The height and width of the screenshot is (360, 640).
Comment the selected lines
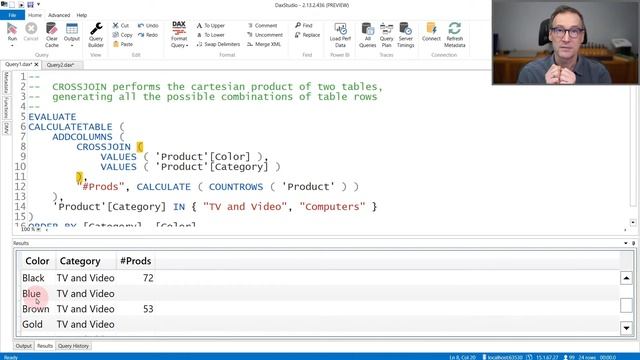coord(262,25)
